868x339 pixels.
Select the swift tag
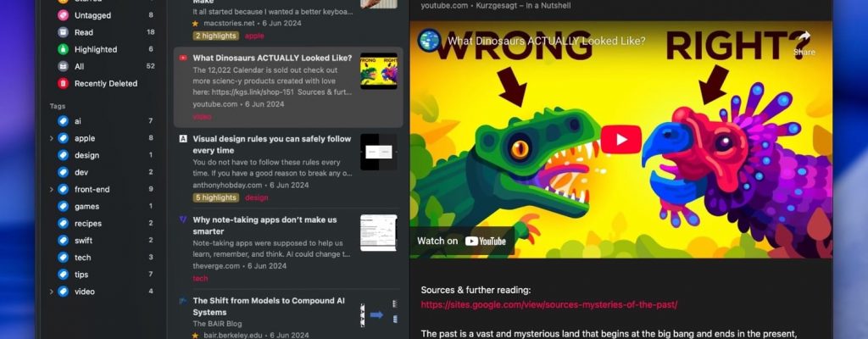[x=83, y=241]
